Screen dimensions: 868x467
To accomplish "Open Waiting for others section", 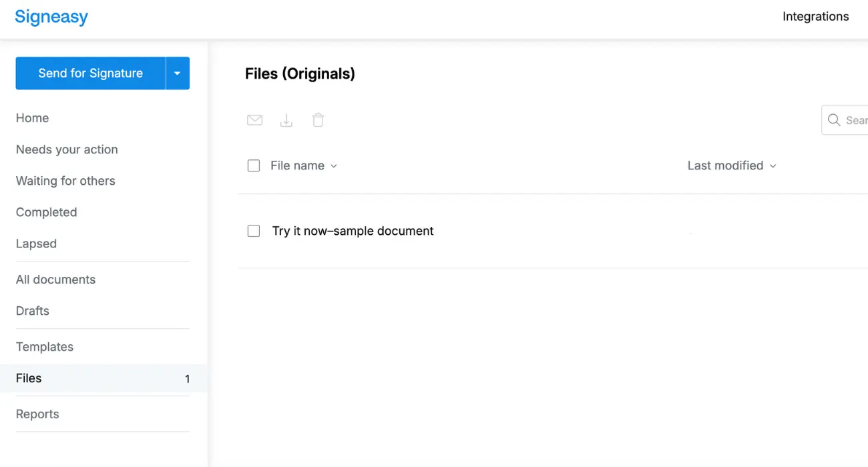I will click(x=65, y=181).
